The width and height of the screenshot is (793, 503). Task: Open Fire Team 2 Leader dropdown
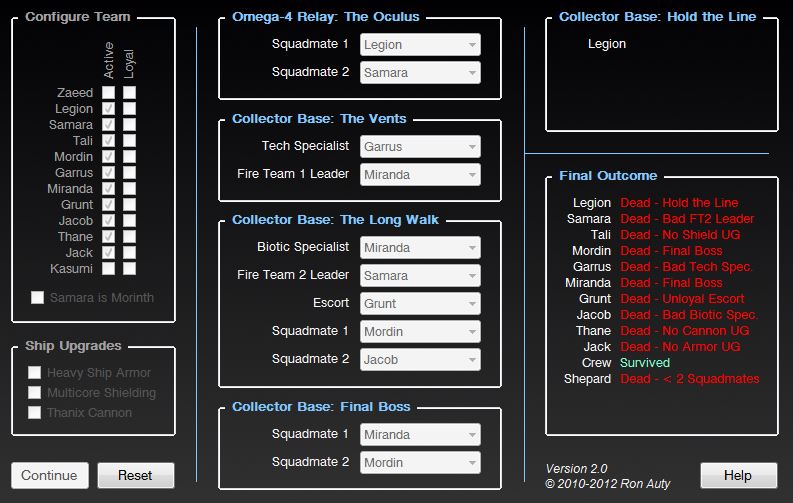point(420,276)
